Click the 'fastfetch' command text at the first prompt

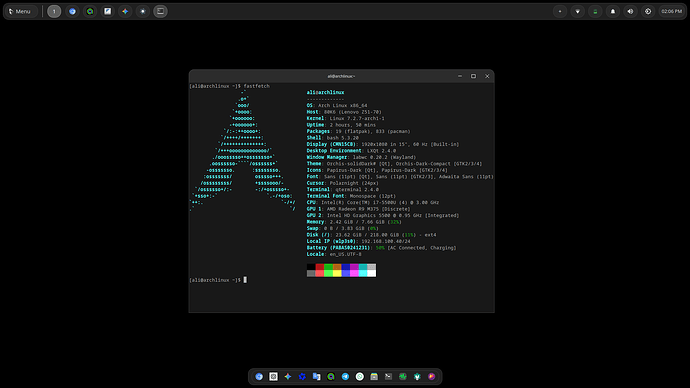257,86
